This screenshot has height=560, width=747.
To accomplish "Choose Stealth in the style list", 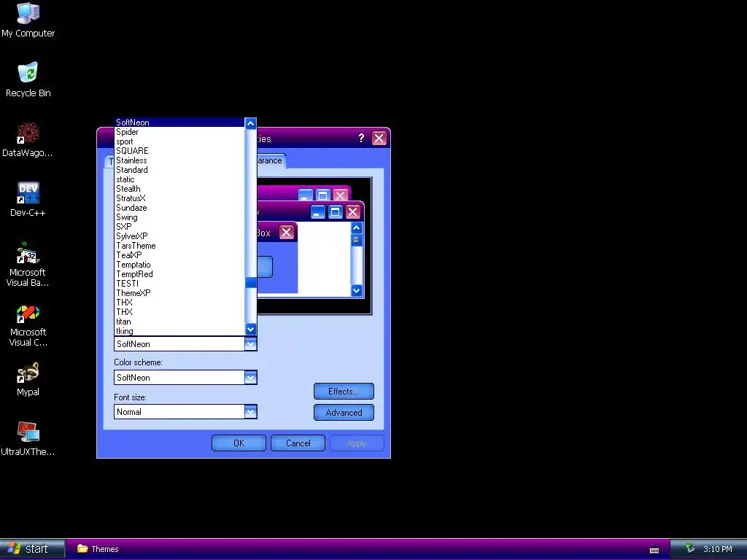I will click(x=179, y=189).
